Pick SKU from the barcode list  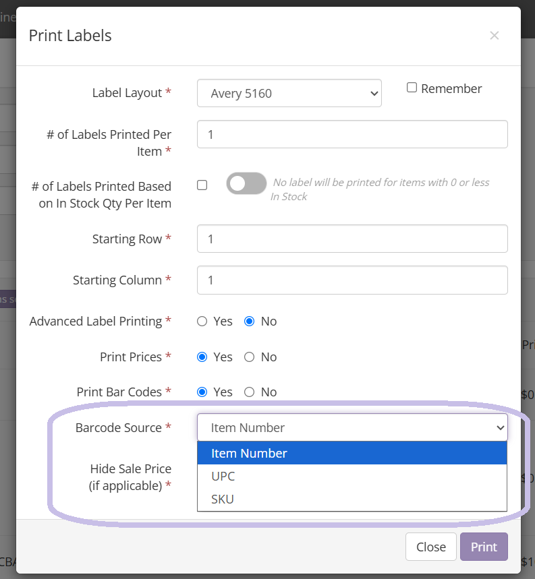(352, 499)
